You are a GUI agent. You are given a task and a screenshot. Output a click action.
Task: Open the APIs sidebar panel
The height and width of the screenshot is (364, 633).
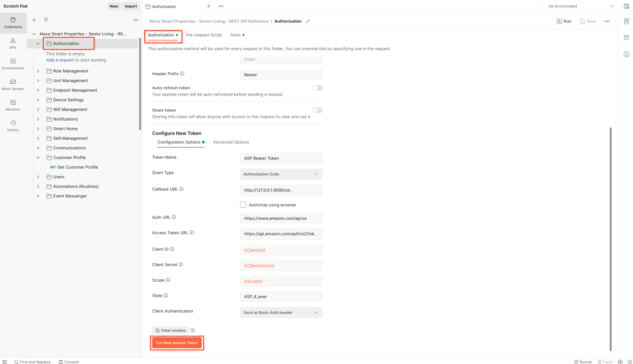click(13, 44)
